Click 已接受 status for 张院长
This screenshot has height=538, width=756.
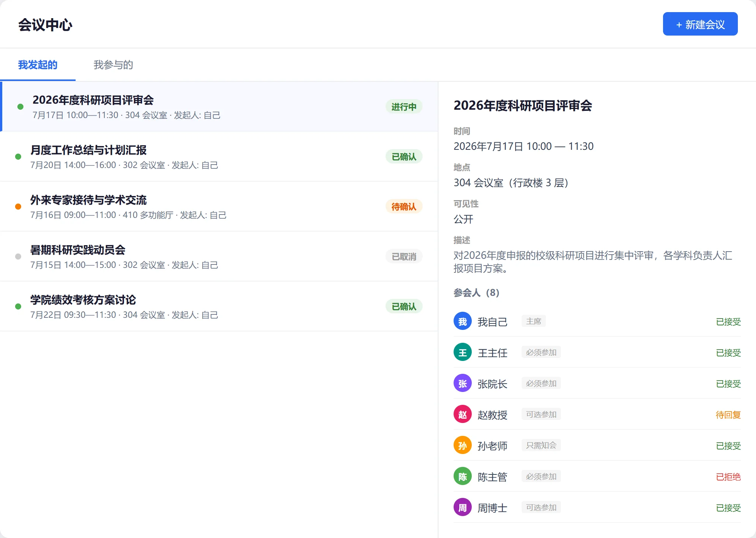click(728, 384)
